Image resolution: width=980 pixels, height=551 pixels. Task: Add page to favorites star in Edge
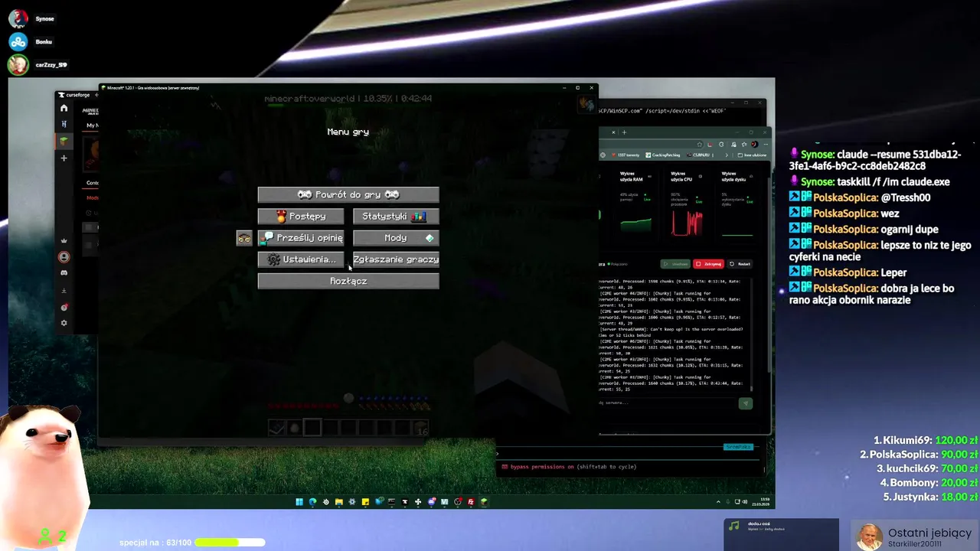pos(700,144)
